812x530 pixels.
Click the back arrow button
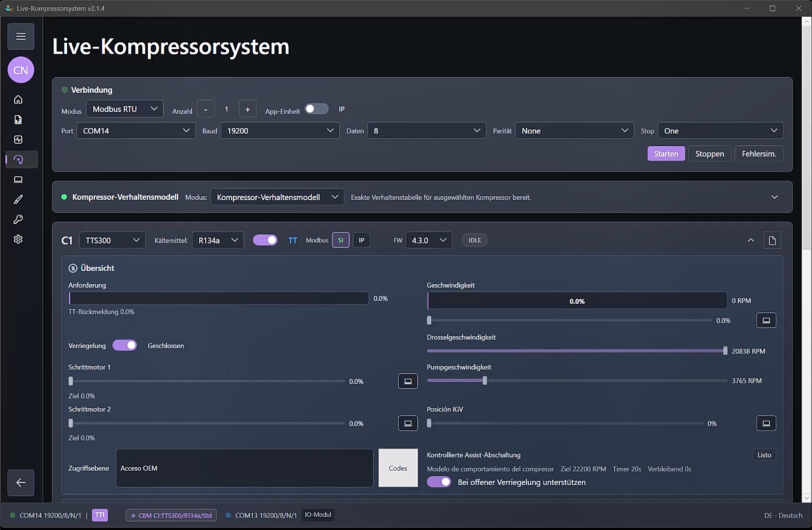point(21,482)
